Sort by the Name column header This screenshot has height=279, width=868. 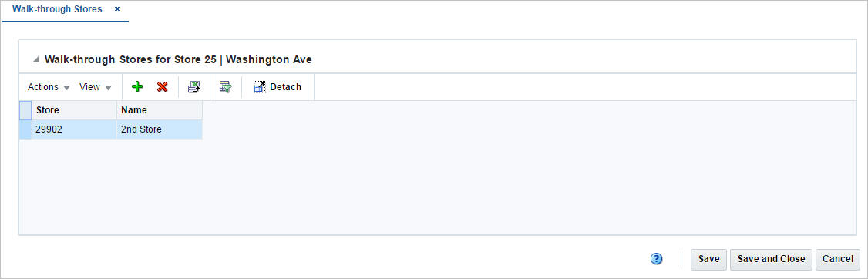(x=160, y=110)
